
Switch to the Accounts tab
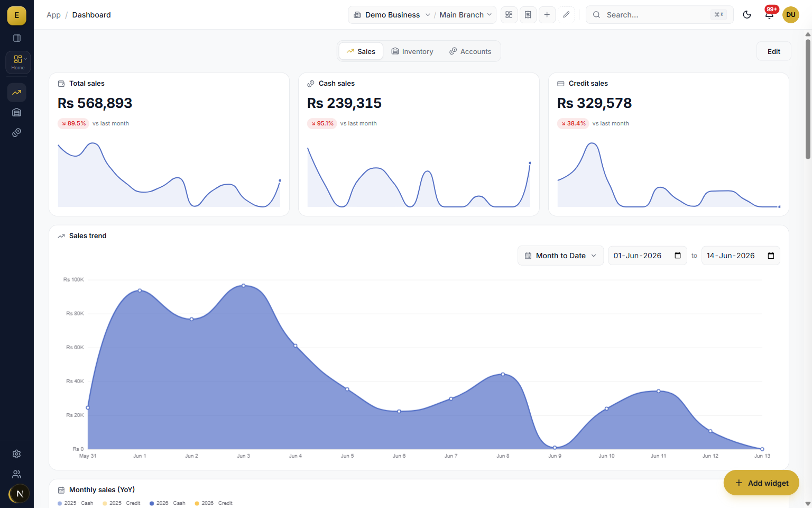click(470, 51)
